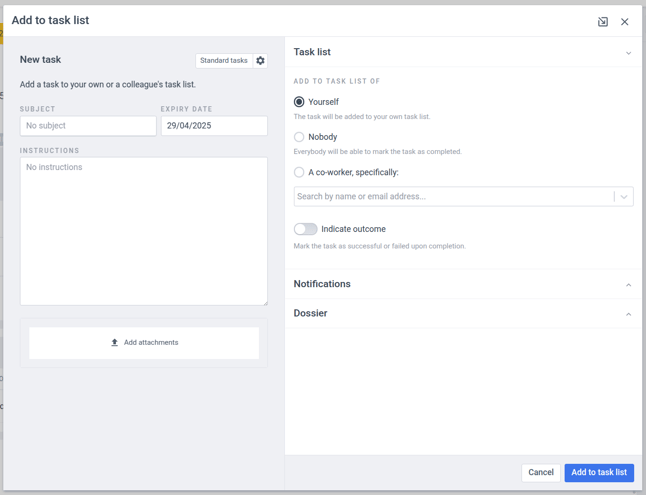Expand the Dossier section chevron
This screenshot has height=495, width=646.
coord(628,314)
